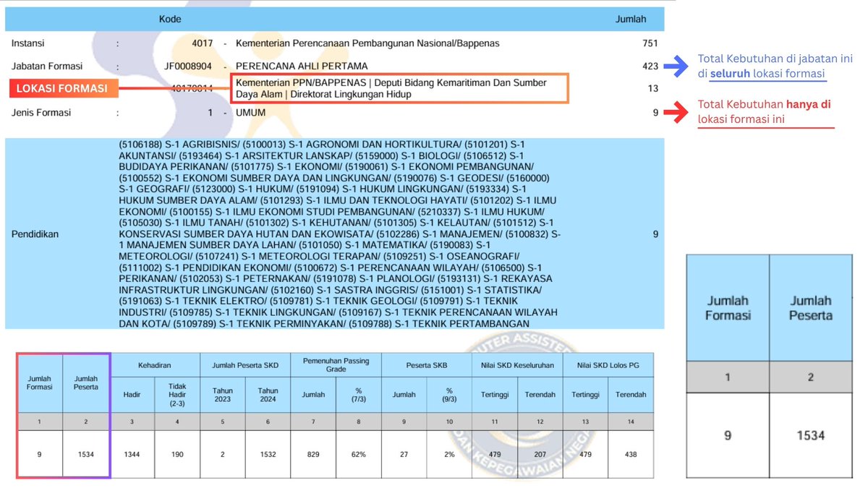Click '479' under Nilai SKD Keseluruhan Tertinggi
The height and width of the screenshot is (488, 868).
coord(494,454)
